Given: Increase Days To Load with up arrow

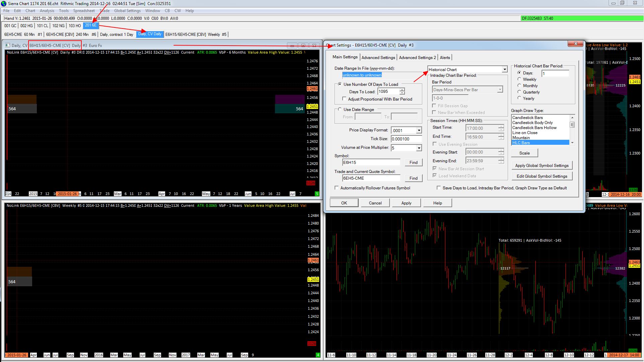Looking at the screenshot, I should [402, 90].
